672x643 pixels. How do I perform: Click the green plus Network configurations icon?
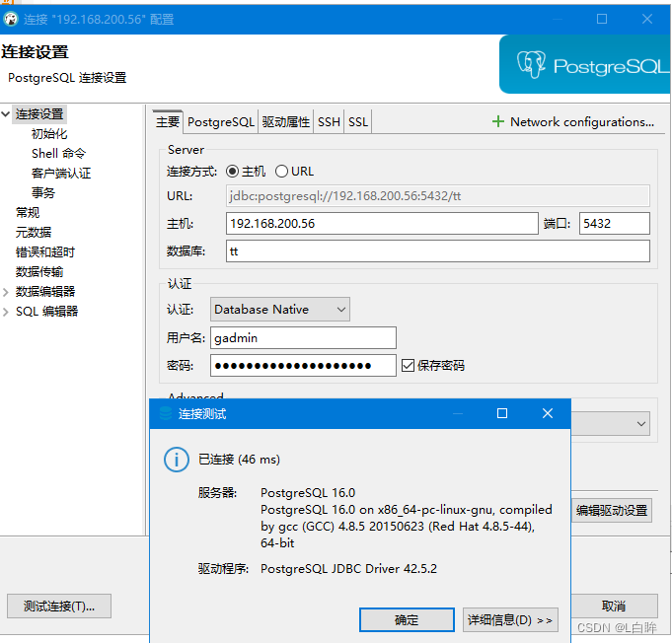pyautogui.click(x=498, y=121)
